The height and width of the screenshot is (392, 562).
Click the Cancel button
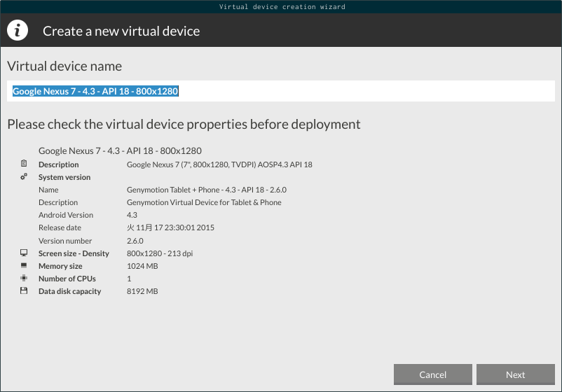tap(432, 374)
